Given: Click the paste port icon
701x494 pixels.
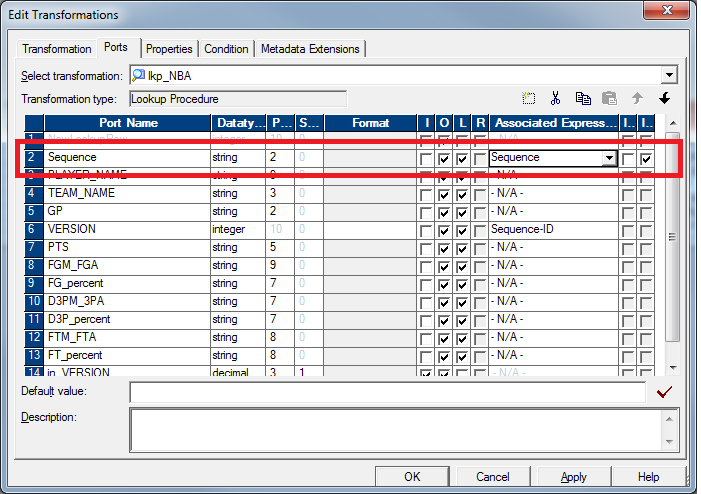Looking at the screenshot, I should click(609, 98).
